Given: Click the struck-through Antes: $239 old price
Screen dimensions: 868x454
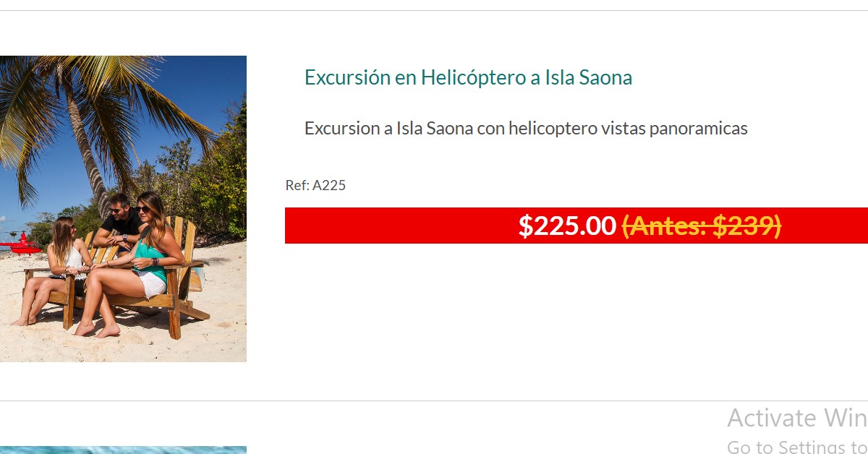Looking at the screenshot, I should pos(702,226).
